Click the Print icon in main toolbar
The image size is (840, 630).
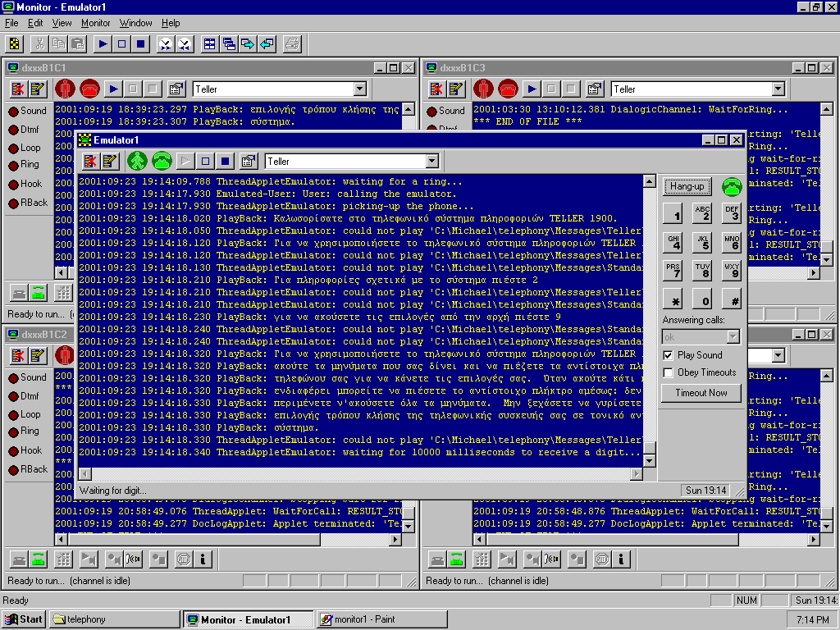(x=292, y=44)
